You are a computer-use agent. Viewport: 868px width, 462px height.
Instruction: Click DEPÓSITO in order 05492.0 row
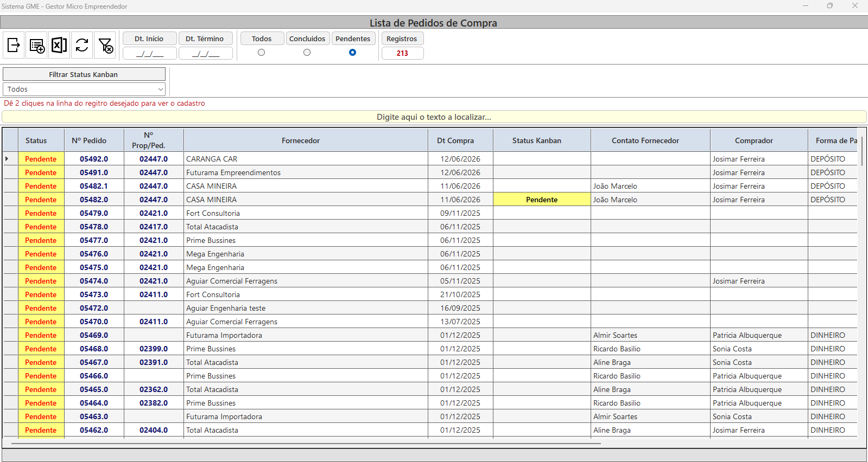click(828, 159)
